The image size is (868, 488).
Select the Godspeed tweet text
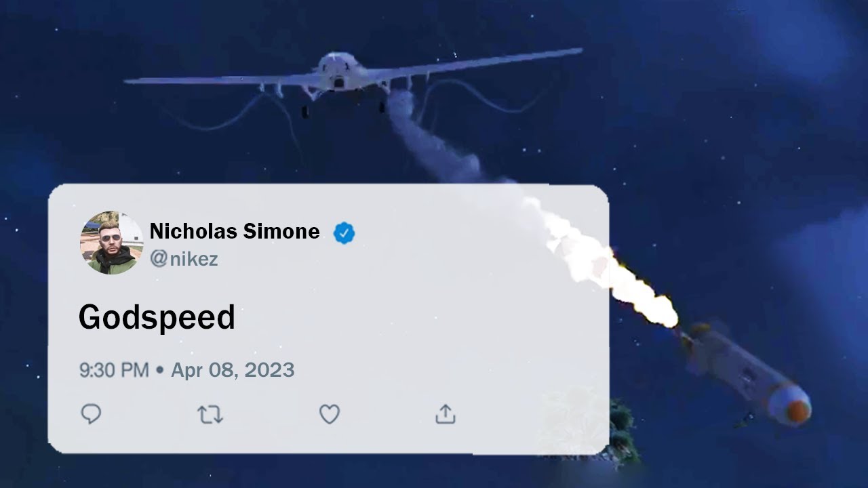[157, 317]
